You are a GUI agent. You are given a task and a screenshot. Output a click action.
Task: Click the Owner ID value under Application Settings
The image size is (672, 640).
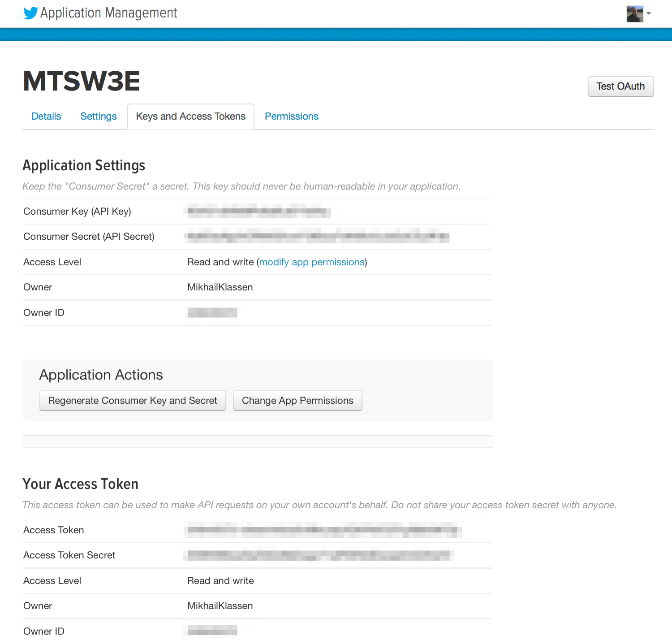click(x=212, y=313)
